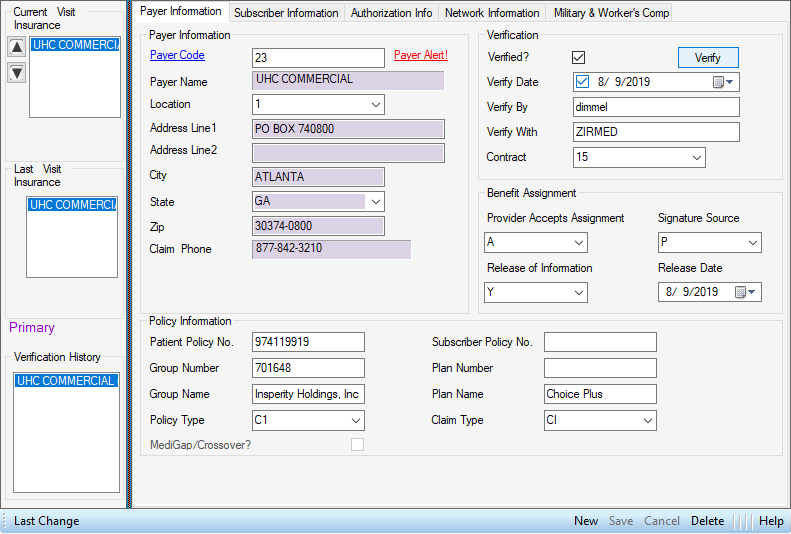Viewport: 791px width, 534px height.
Task: Click the move up arrow button
Action: click(x=16, y=47)
